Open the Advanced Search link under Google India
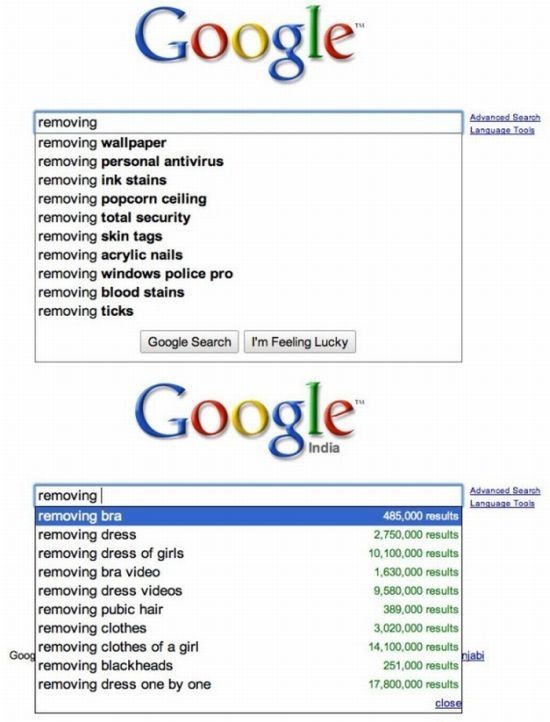Image resolution: width=550 pixels, height=722 pixels. coord(505,490)
